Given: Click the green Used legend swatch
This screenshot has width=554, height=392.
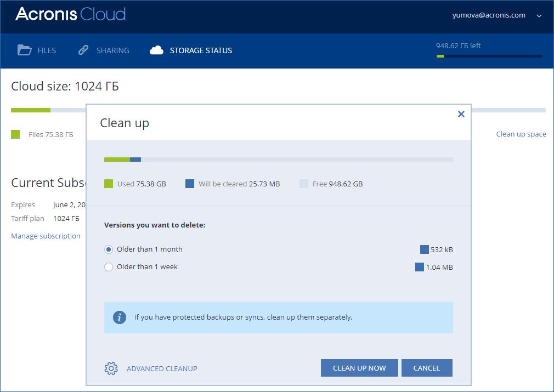Looking at the screenshot, I should tap(109, 184).
